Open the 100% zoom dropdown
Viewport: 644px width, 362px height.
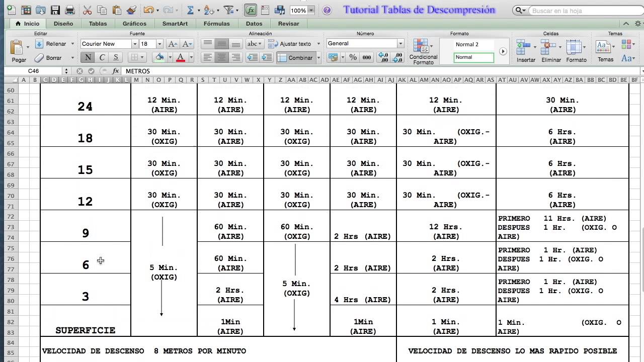(311, 10)
